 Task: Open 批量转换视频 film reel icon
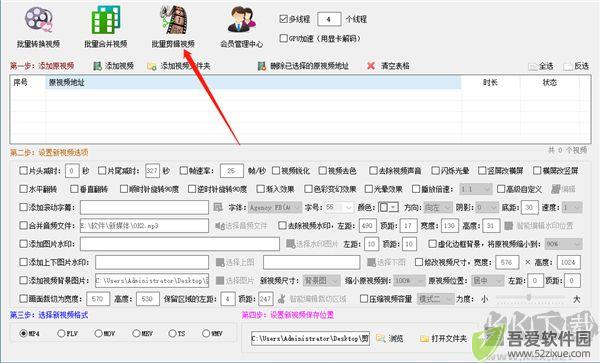pyautogui.click(x=38, y=20)
